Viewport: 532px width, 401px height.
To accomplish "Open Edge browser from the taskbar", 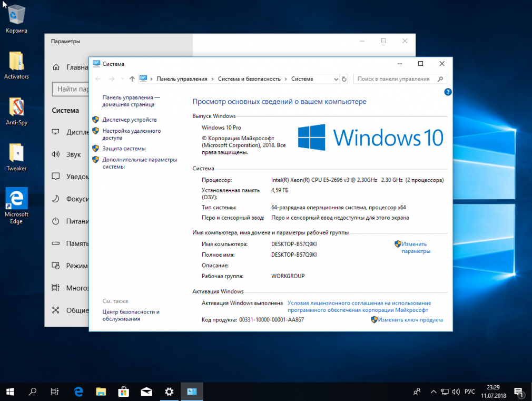I will pos(78,392).
